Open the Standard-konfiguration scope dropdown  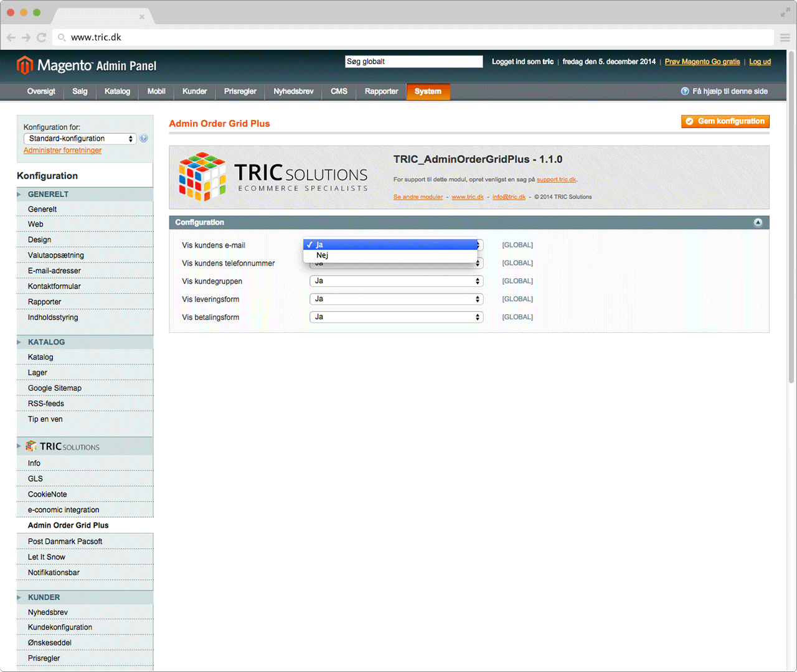point(80,139)
